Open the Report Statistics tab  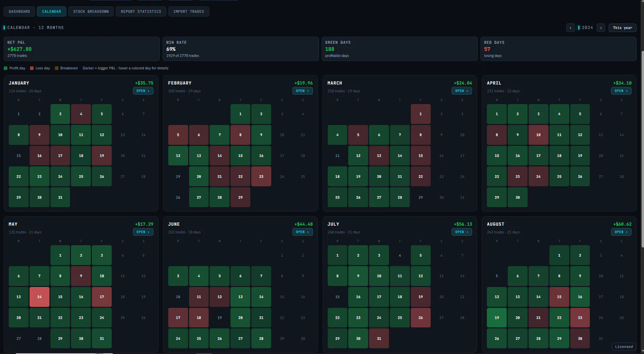coord(141,11)
